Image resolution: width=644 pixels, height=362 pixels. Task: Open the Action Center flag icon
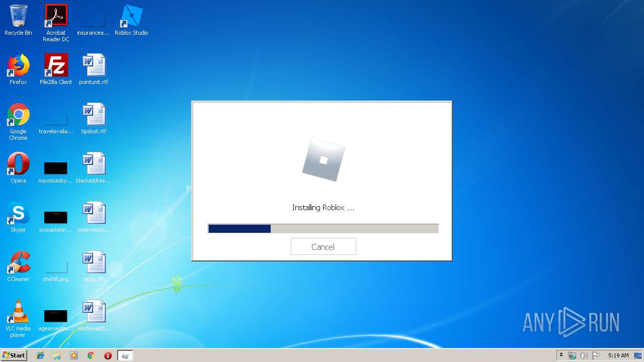pos(596,355)
